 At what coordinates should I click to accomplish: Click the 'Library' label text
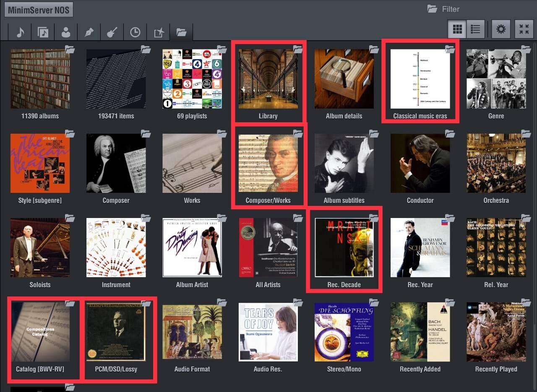(x=268, y=116)
